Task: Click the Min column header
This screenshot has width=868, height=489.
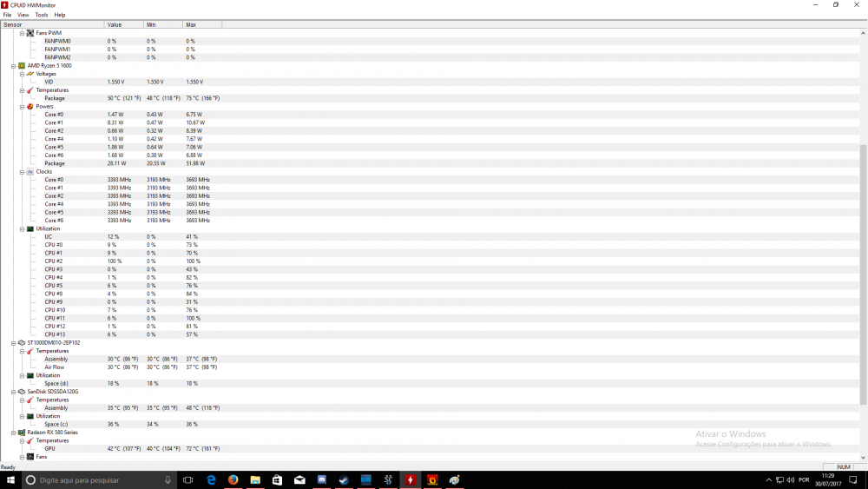Action: 163,24
